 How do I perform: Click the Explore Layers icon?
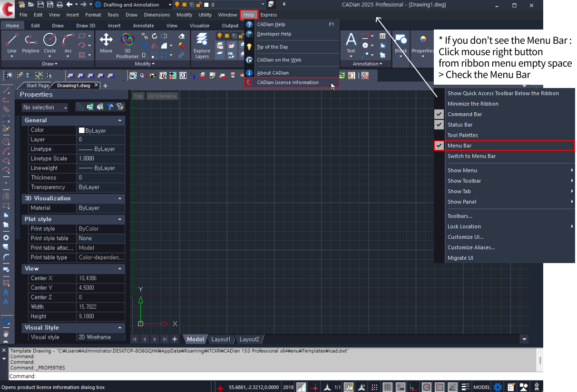[202, 44]
